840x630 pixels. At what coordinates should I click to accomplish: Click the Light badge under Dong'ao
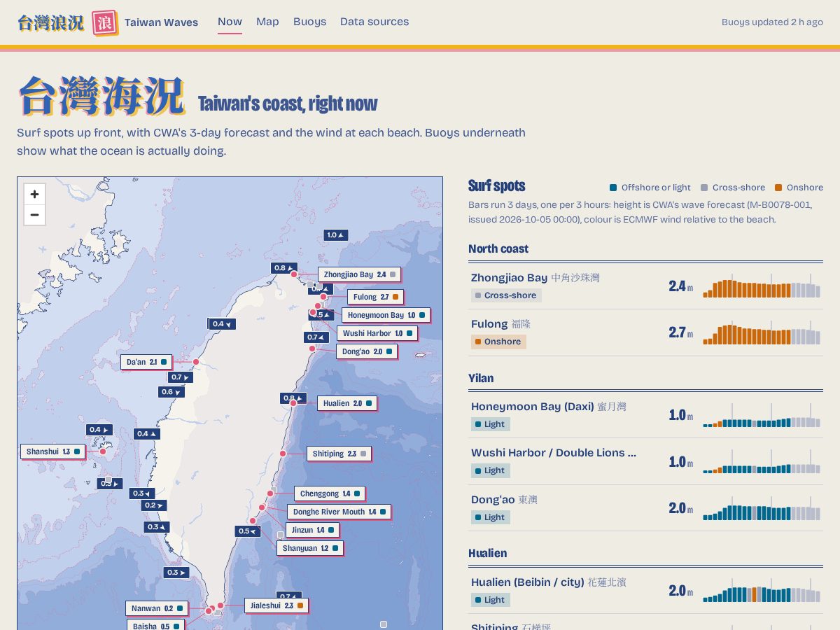pos(491,517)
